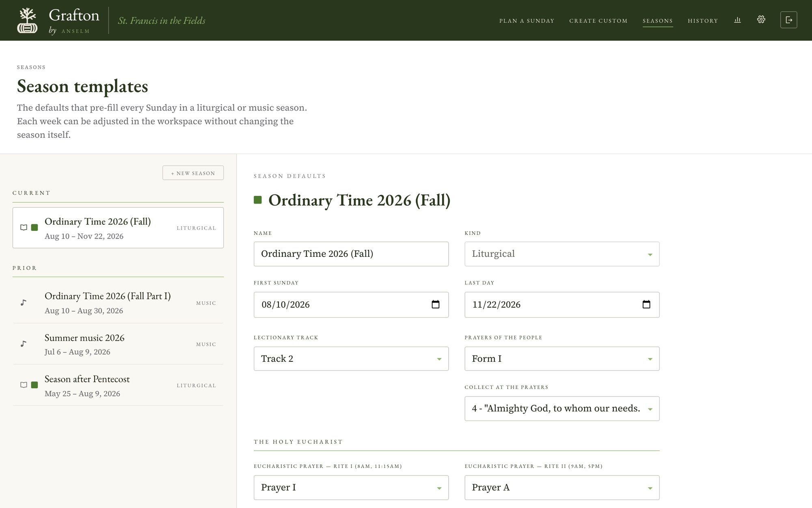Click the Grafton brand name link
This screenshot has height=508, width=812.
coord(74,15)
